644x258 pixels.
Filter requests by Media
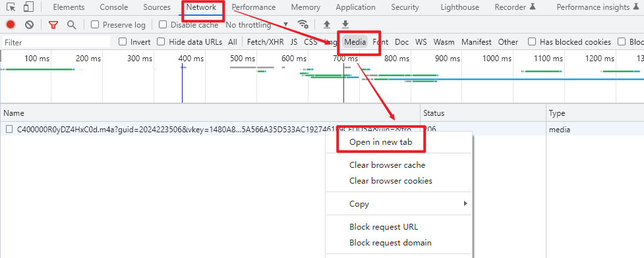(x=355, y=42)
